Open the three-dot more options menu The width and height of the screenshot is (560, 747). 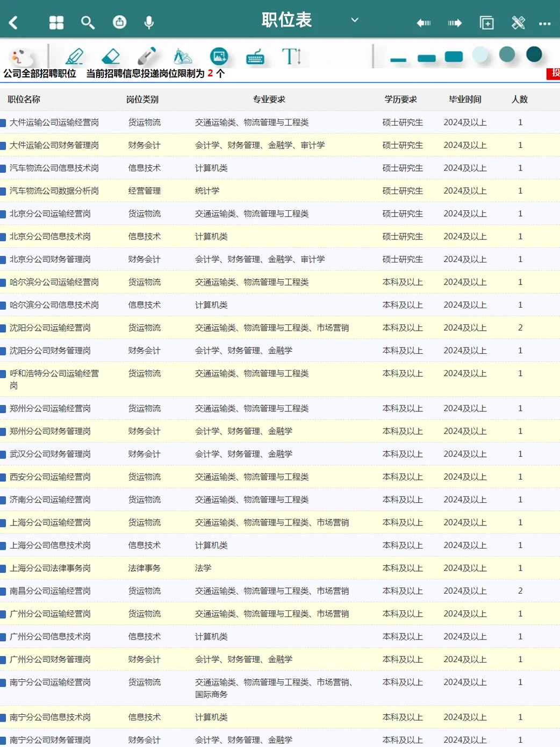(x=545, y=24)
